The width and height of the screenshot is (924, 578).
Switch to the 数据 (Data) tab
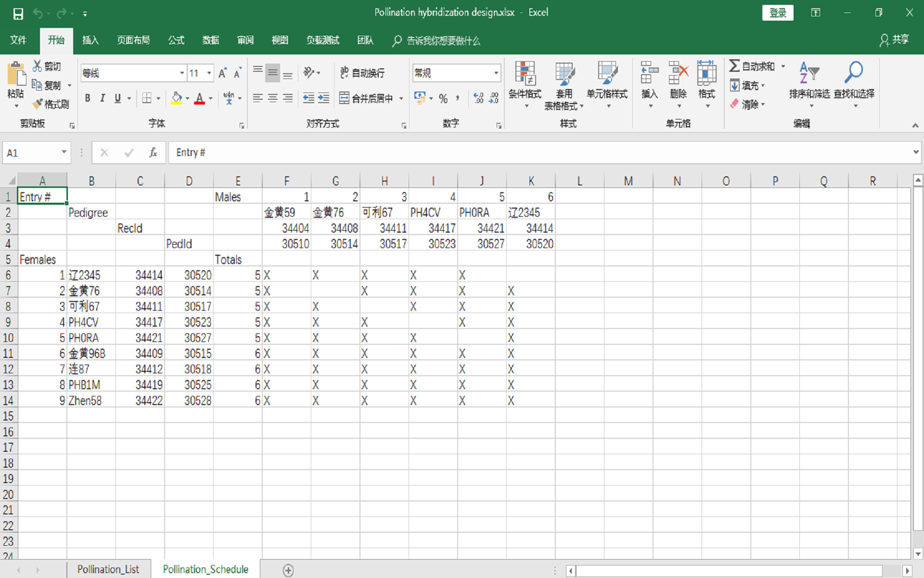tap(211, 40)
